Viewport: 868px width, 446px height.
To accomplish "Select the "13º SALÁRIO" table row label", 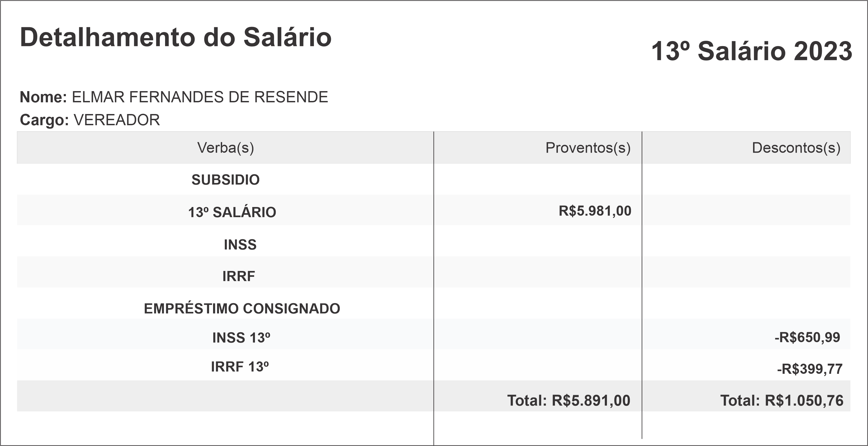I will 232,212.
